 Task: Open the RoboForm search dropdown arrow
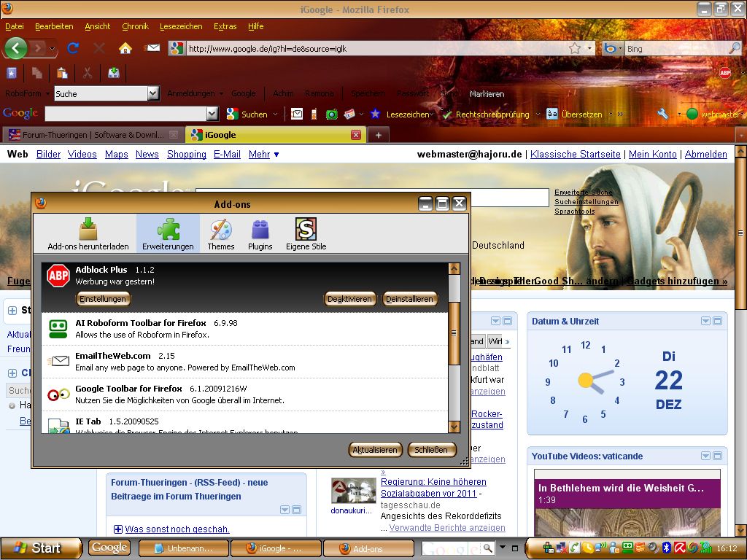tap(153, 93)
